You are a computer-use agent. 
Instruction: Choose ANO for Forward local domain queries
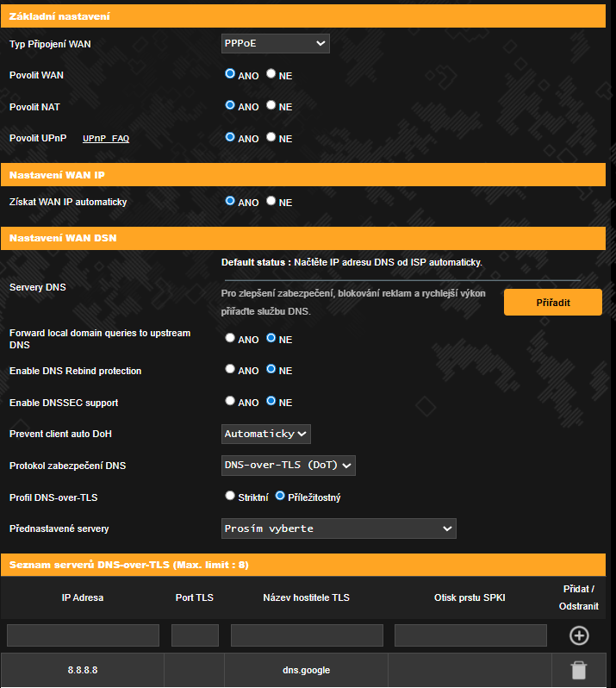tap(230, 339)
